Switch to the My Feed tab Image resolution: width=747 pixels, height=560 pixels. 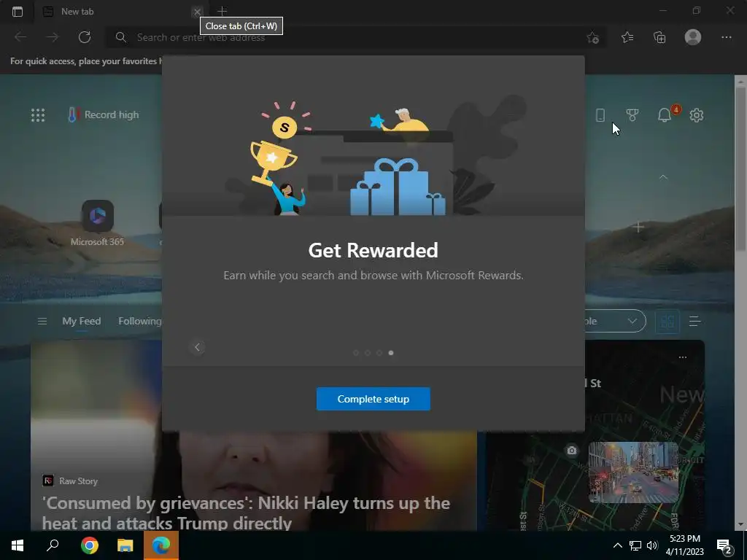tap(82, 321)
